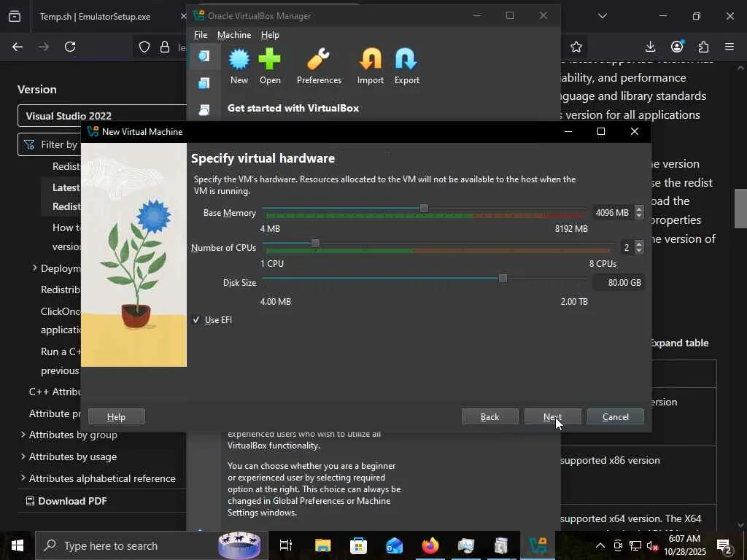Click the Base Memory slider handle
The image size is (747, 560).
pyautogui.click(x=424, y=208)
